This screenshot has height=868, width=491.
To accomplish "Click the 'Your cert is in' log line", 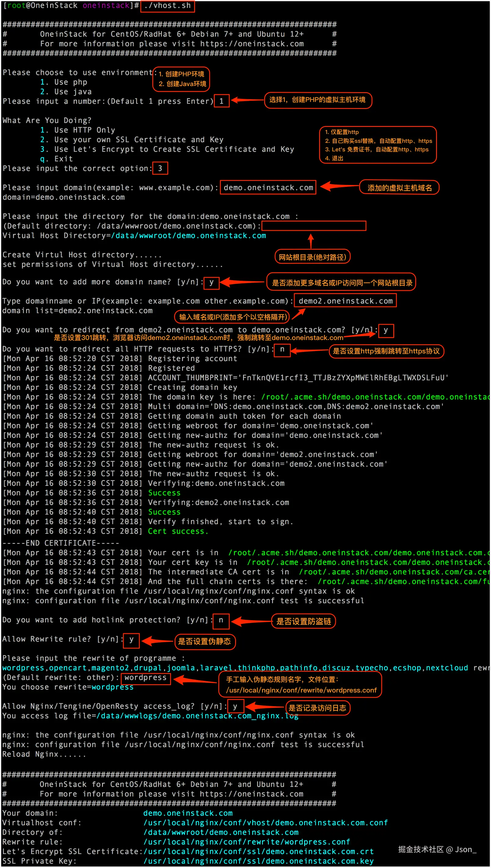I will point(245,553).
